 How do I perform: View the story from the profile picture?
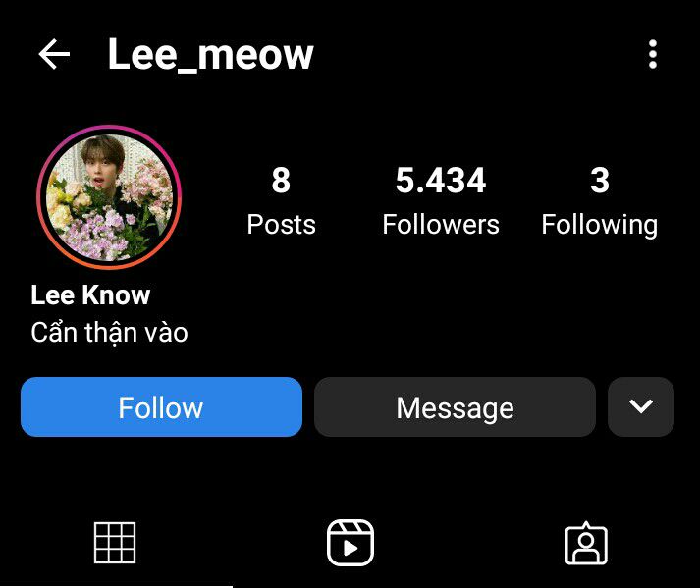tap(109, 197)
